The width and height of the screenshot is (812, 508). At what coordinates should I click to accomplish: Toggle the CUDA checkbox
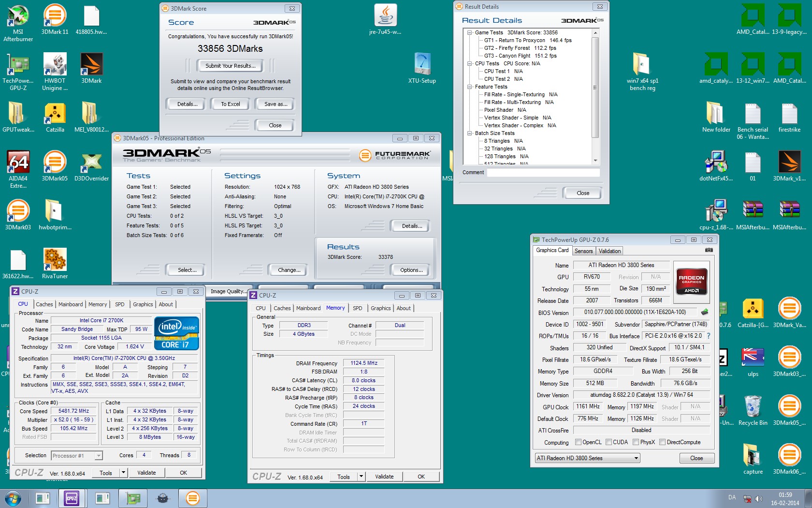tap(609, 442)
